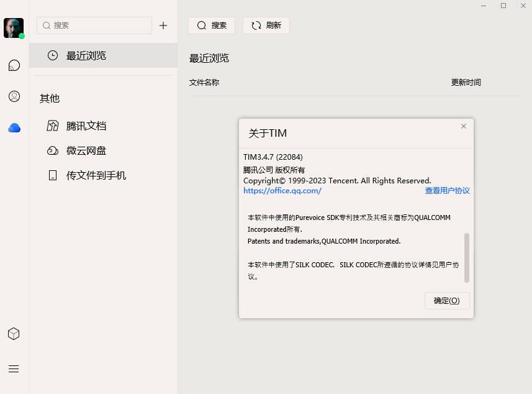Open the hamburger main menu
Viewport: 532px width, 394px height.
tap(14, 369)
